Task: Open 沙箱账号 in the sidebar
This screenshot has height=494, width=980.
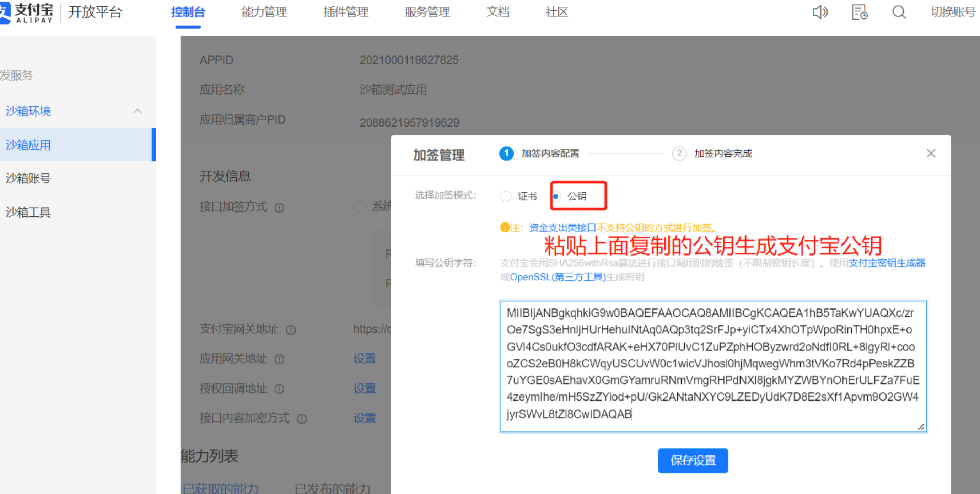Action: click(x=28, y=178)
